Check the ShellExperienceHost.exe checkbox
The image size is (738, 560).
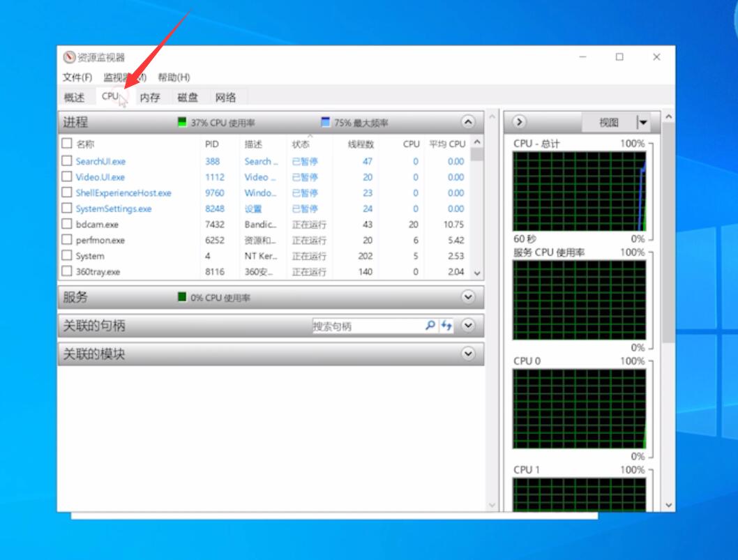pos(67,192)
